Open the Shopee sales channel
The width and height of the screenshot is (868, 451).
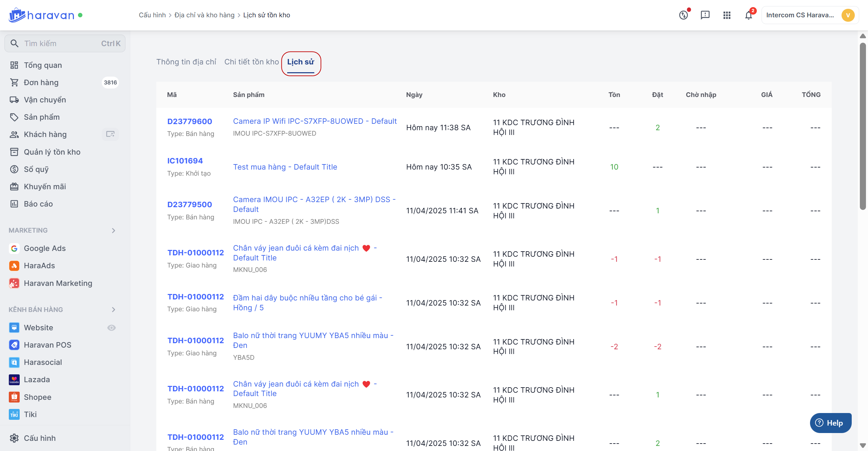[37, 397]
